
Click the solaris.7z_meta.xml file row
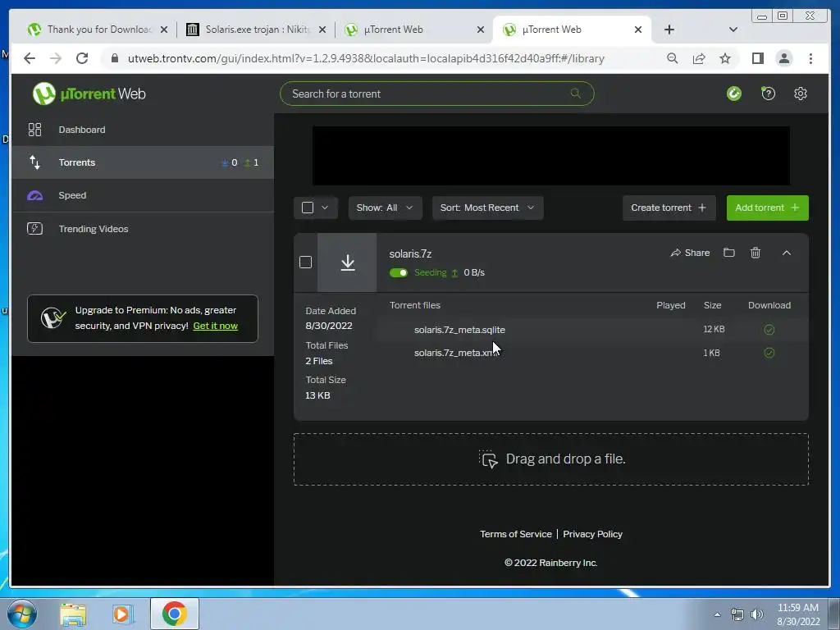592,353
